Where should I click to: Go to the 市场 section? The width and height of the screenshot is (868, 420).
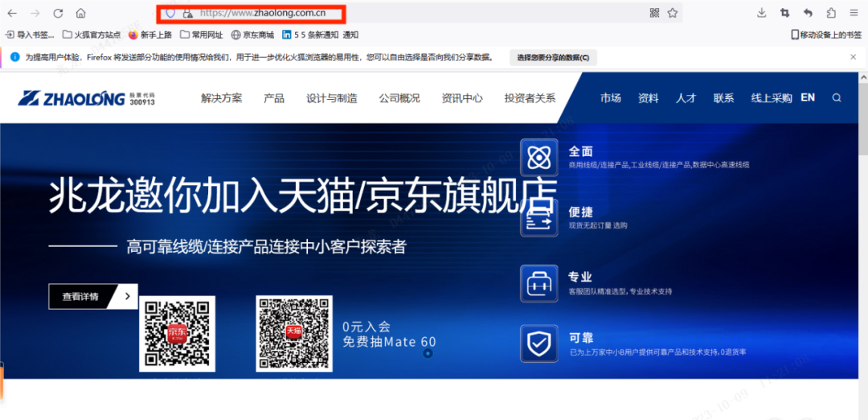pos(611,99)
